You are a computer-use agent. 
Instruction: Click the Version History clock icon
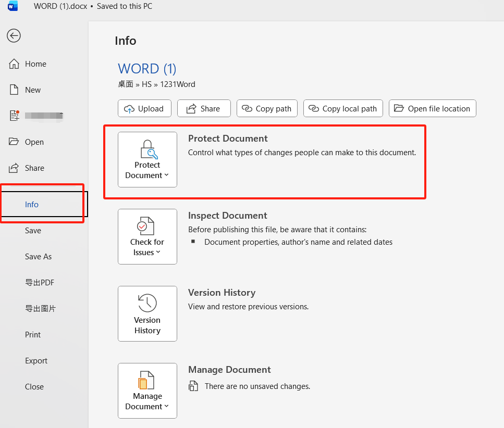coord(147,303)
